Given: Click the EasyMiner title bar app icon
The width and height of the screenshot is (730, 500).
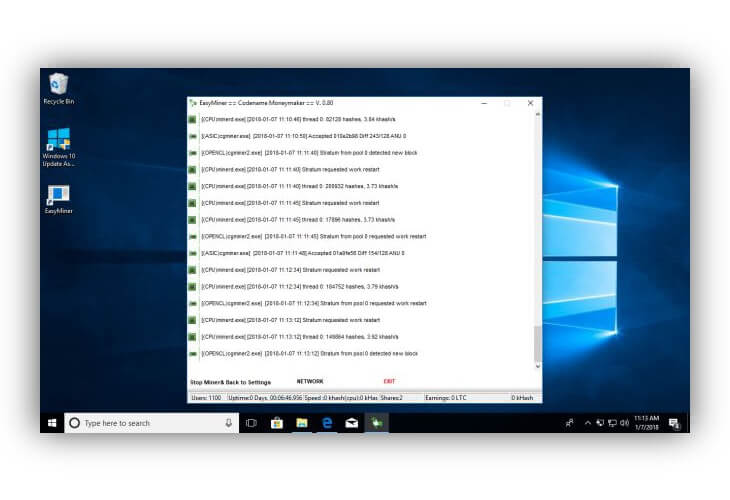Looking at the screenshot, I should pos(193,103).
